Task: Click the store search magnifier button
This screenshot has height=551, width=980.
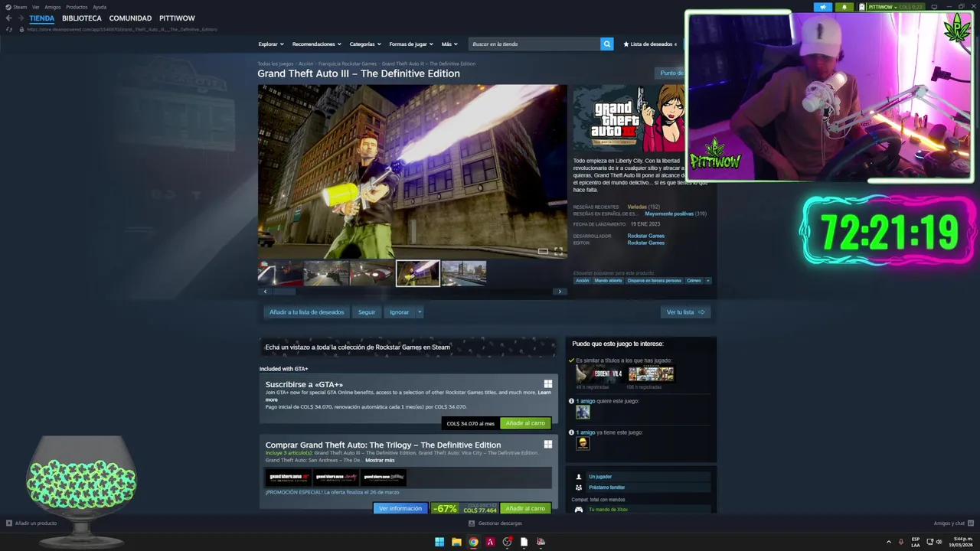Action: pos(606,44)
